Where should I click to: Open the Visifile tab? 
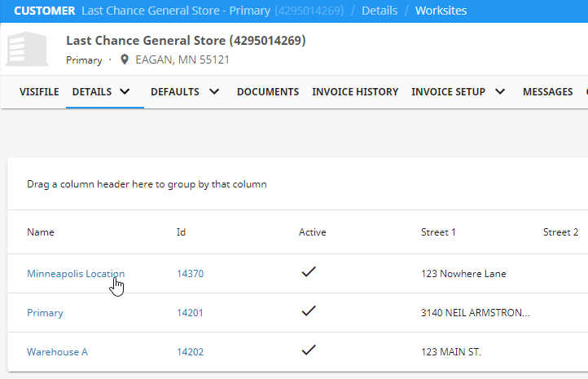[39, 92]
